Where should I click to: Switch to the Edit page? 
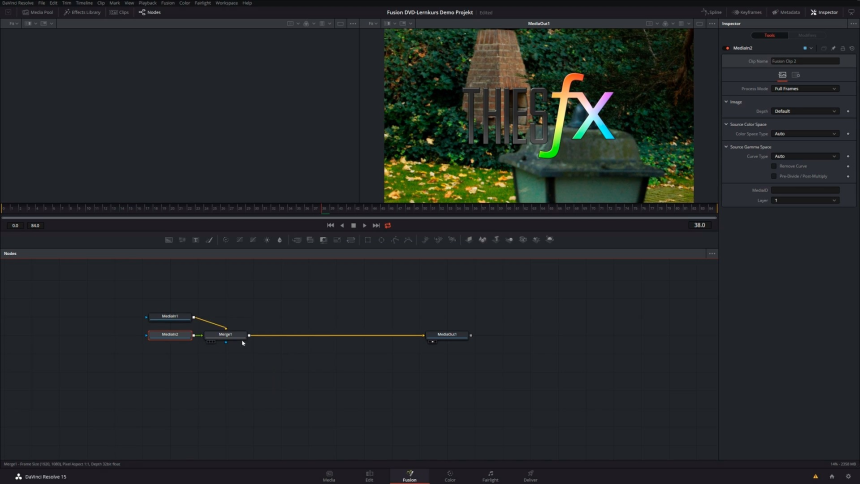pos(369,476)
